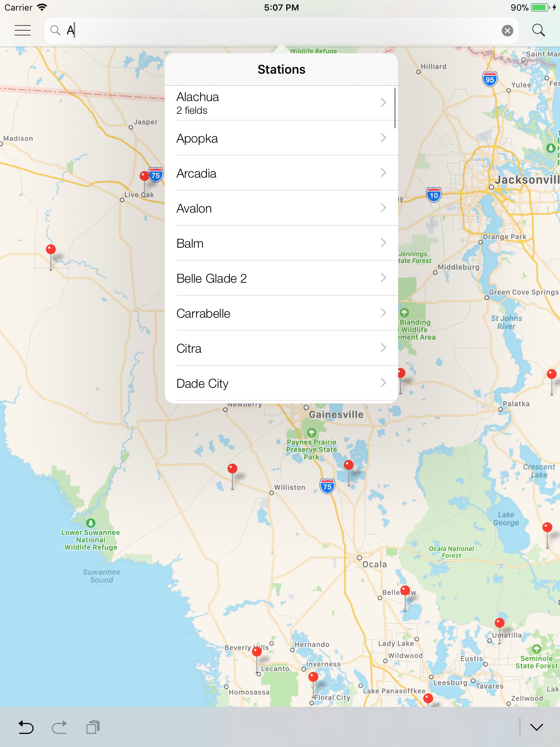This screenshot has height=747, width=560.
Task: Tap the 'Leesburg' map label
Action: point(450,682)
